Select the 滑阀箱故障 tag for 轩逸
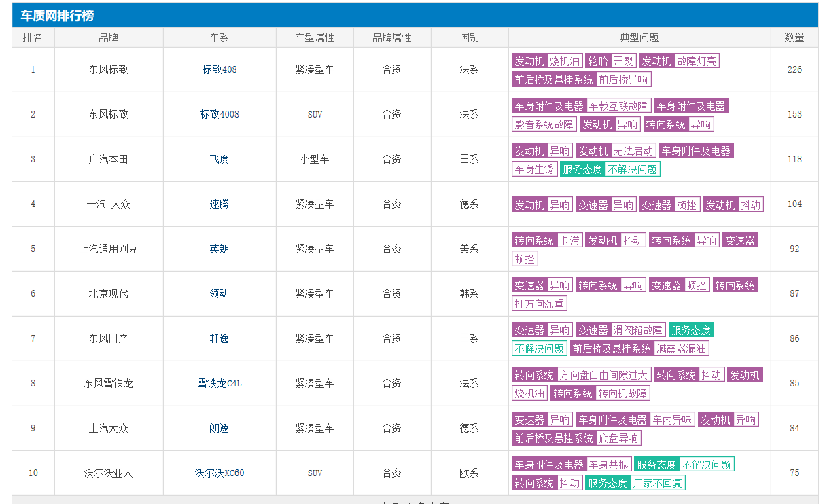 [x=637, y=330]
